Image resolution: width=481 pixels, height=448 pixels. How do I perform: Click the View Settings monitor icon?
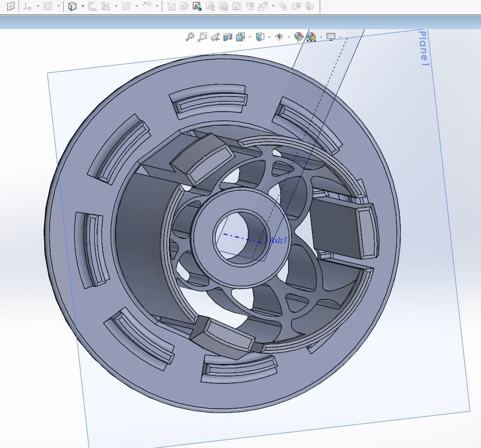click(x=331, y=37)
